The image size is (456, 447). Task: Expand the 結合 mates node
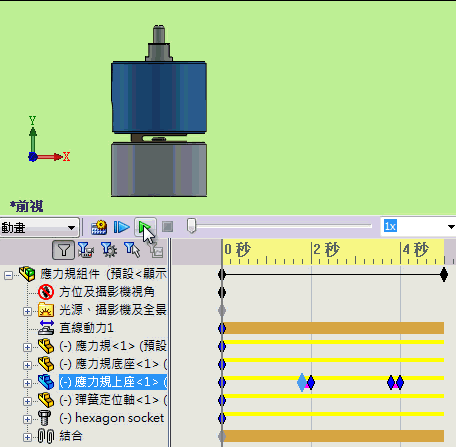[27, 437]
